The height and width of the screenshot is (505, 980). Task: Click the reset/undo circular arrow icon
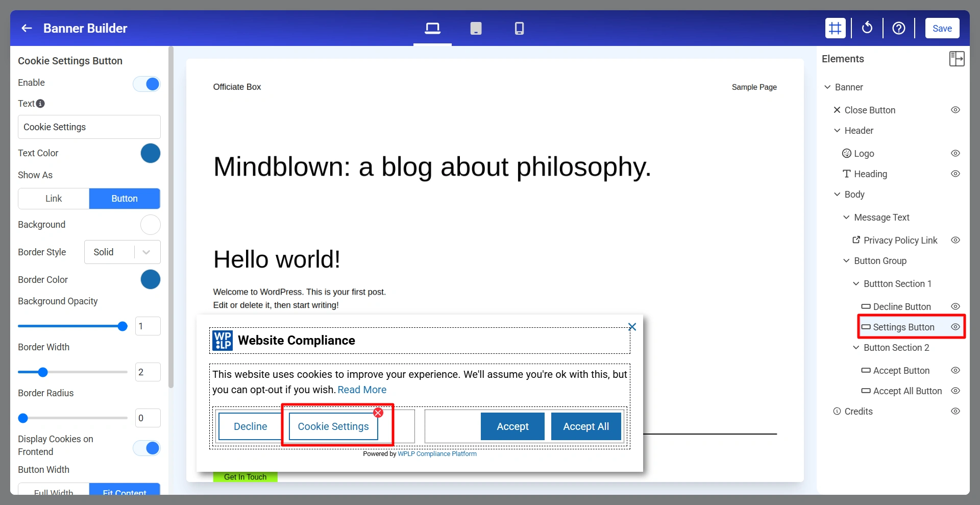coord(867,28)
